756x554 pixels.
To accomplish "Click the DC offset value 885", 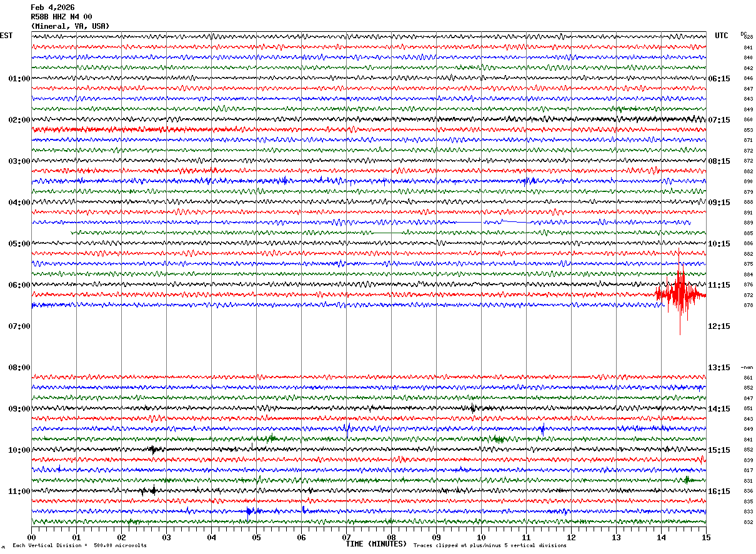I will pos(749,233).
